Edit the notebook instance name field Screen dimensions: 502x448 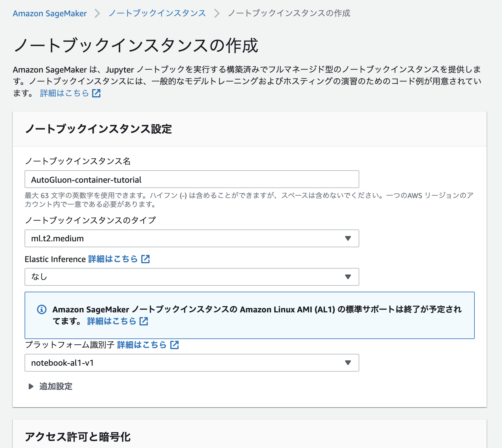point(192,179)
